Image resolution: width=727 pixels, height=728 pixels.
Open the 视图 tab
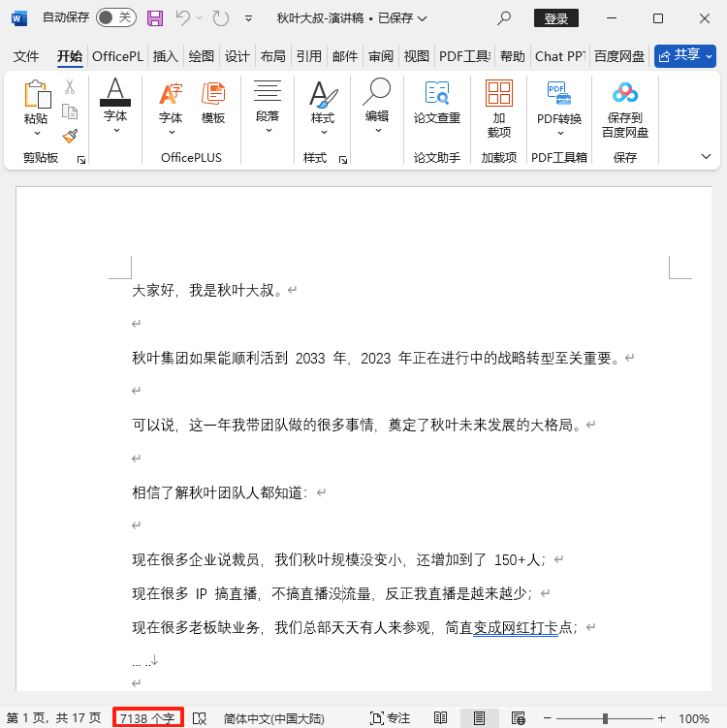[x=417, y=56]
